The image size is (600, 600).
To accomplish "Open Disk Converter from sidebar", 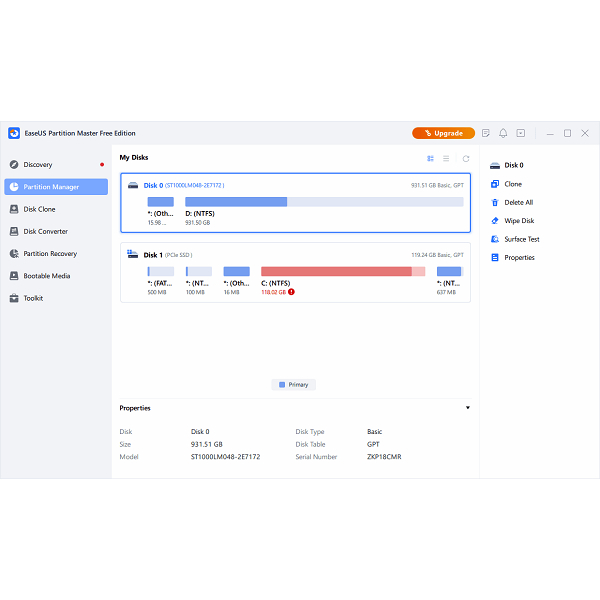I will pyautogui.click(x=56, y=231).
